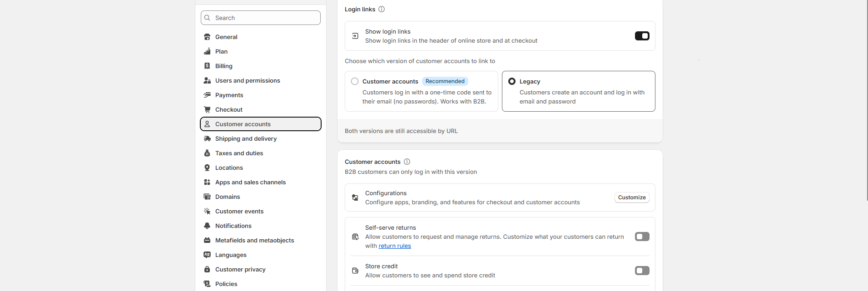Select the Customer accounts recommended radio option
The image size is (868, 291).
[x=355, y=81]
